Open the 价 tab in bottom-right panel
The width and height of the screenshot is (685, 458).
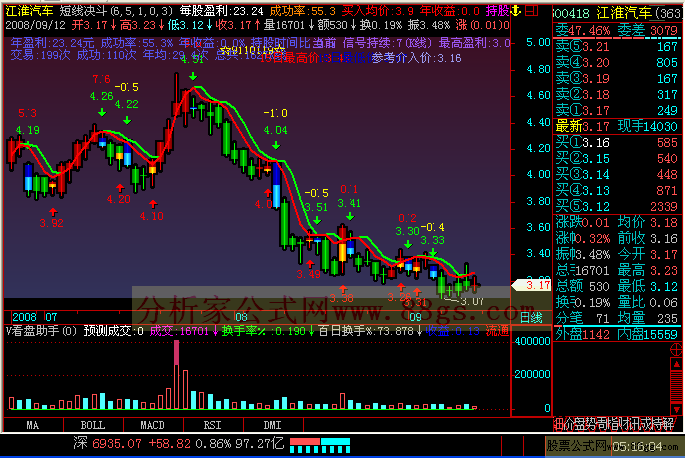click(568, 423)
